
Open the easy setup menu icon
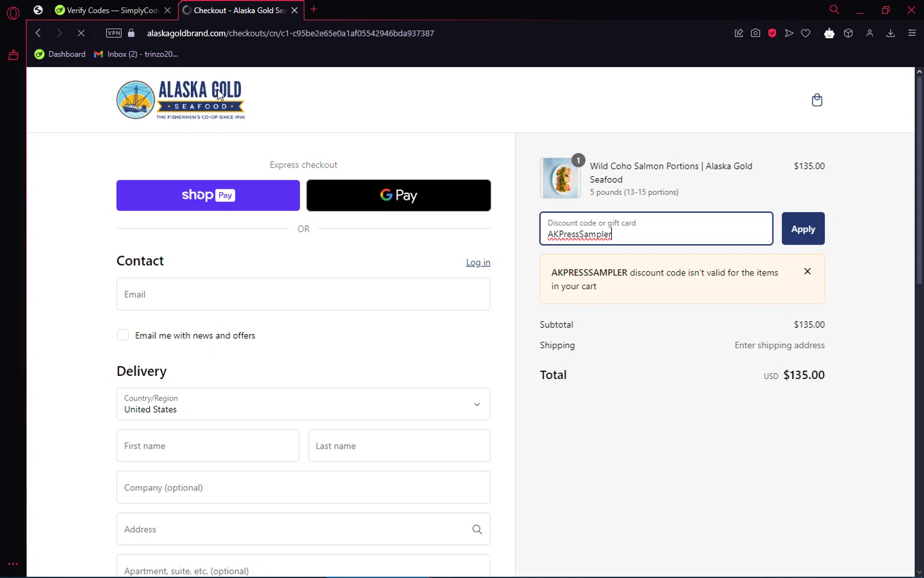coord(912,33)
